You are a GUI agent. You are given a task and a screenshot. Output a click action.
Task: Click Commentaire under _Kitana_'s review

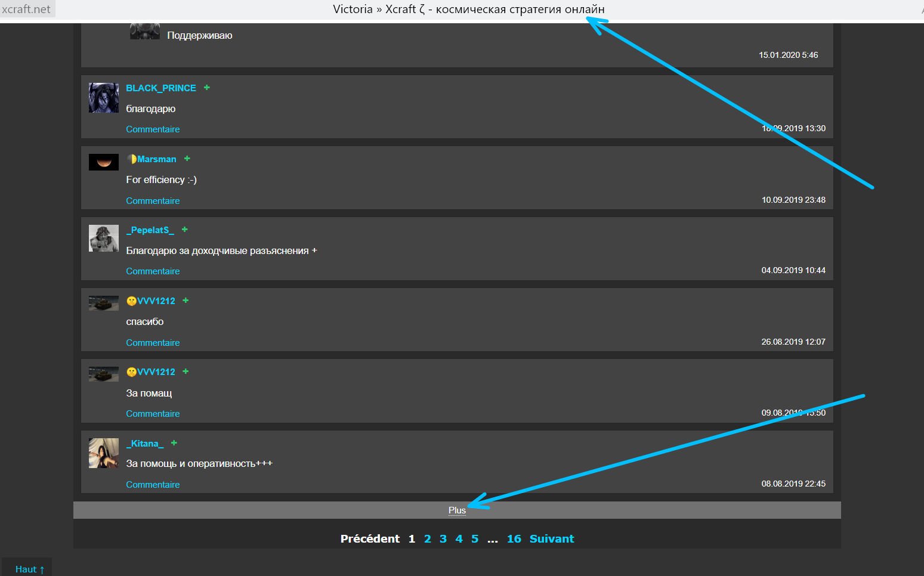pyautogui.click(x=153, y=485)
